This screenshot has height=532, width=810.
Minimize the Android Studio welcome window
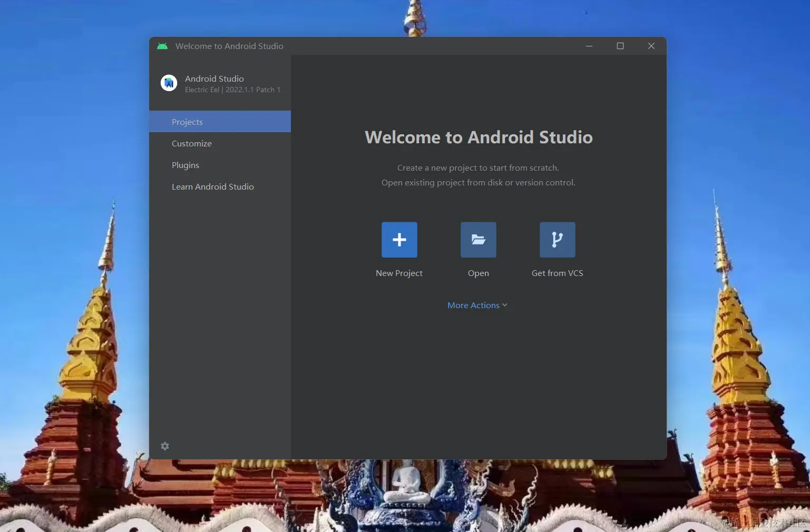click(x=589, y=46)
